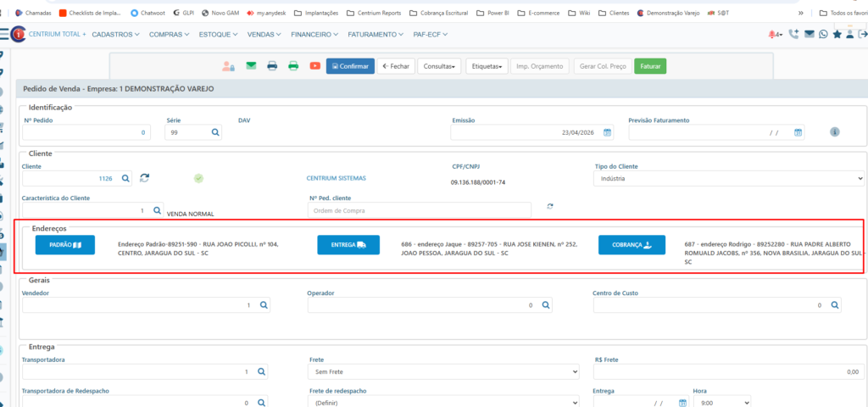
Task: Open the VENDAS menu
Action: 265,34
